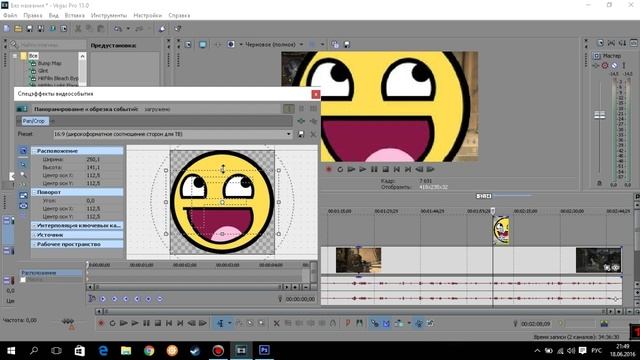This screenshot has width=640, height=360.
Task: Open the Правка menu
Action: [33, 16]
